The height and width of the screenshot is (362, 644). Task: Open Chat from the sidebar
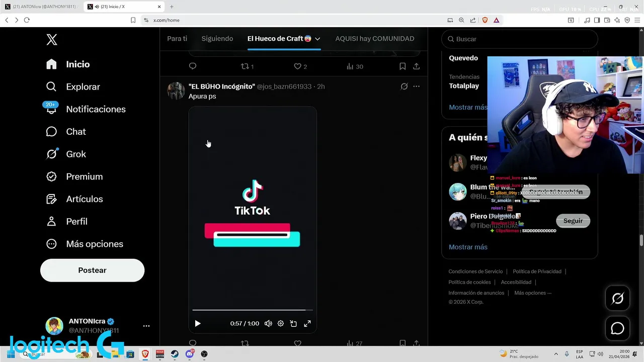(x=66, y=132)
